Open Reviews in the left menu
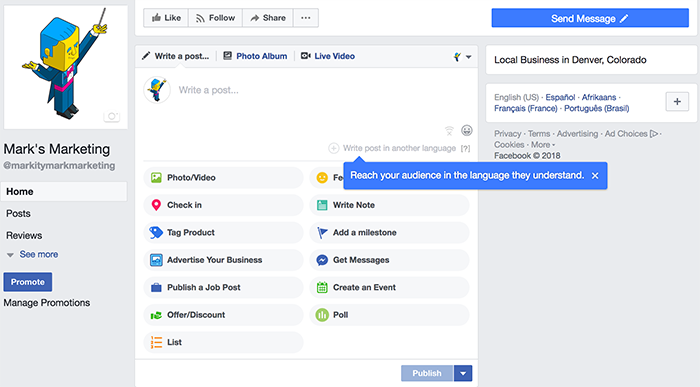This screenshot has height=387, width=700. pyautogui.click(x=24, y=235)
